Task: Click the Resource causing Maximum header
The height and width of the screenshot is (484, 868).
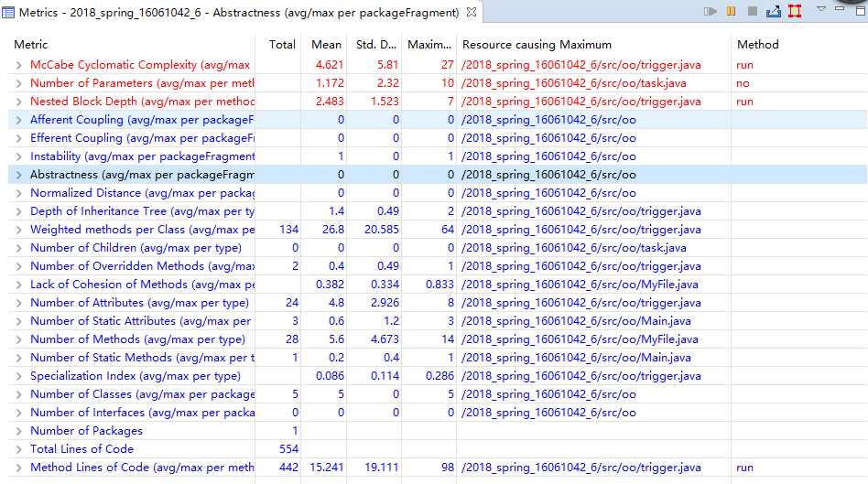Action: point(537,44)
